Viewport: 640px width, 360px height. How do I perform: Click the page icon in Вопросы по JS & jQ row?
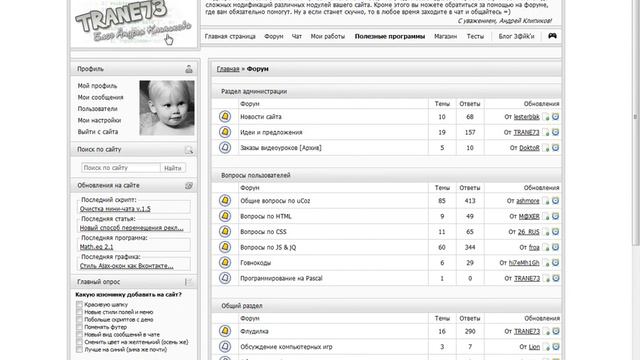pos(546,248)
